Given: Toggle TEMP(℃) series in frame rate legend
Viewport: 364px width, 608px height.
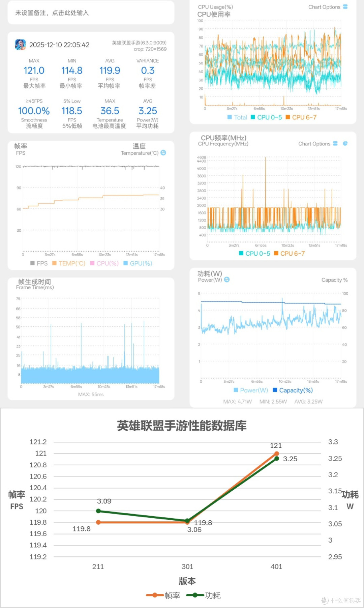Looking at the screenshot, I should pyautogui.click(x=69, y=263).
